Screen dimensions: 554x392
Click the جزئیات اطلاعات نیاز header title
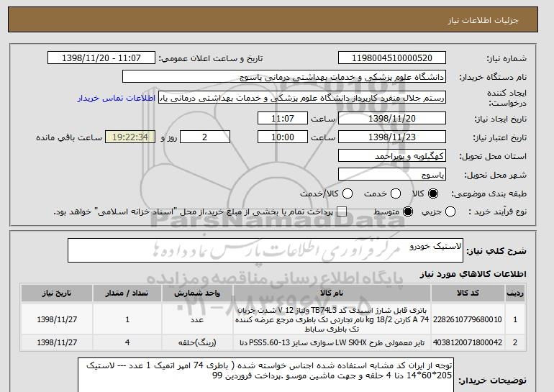pos(483,20)
